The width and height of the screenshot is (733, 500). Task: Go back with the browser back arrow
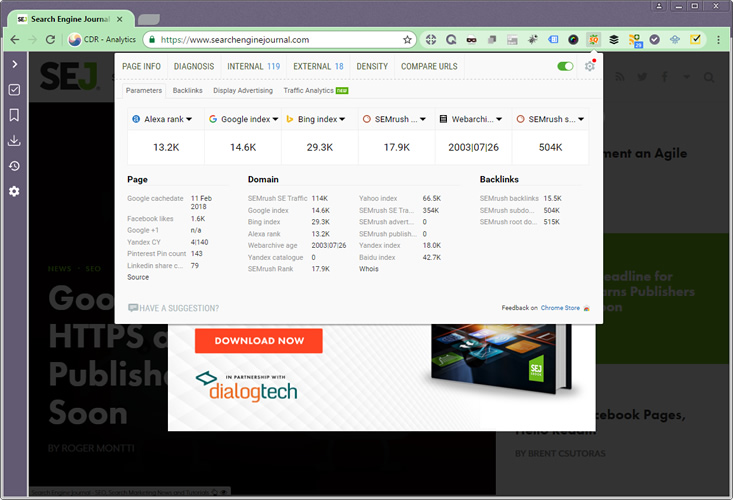click(x=15, y=40)
